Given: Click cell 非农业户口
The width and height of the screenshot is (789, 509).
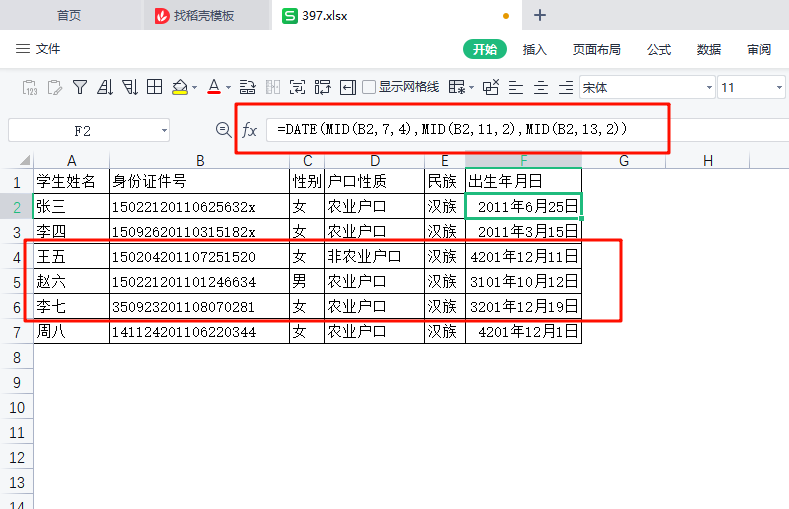Looking at the screenshot, I should coord(375,257).
